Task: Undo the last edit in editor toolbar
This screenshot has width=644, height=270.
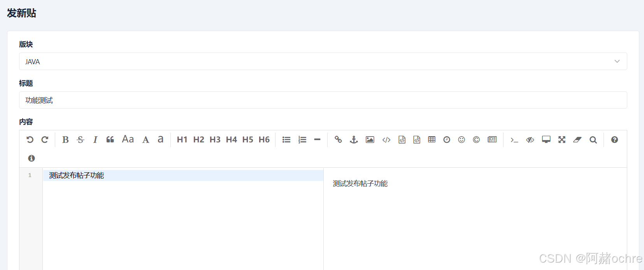Action: [30, 140]
